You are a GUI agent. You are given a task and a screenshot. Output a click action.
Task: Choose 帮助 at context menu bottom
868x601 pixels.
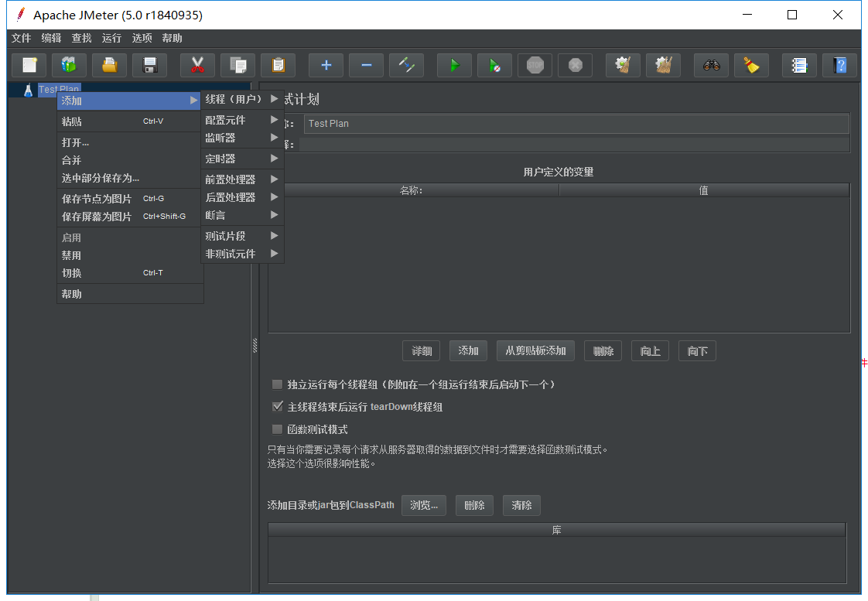(129, 294)
